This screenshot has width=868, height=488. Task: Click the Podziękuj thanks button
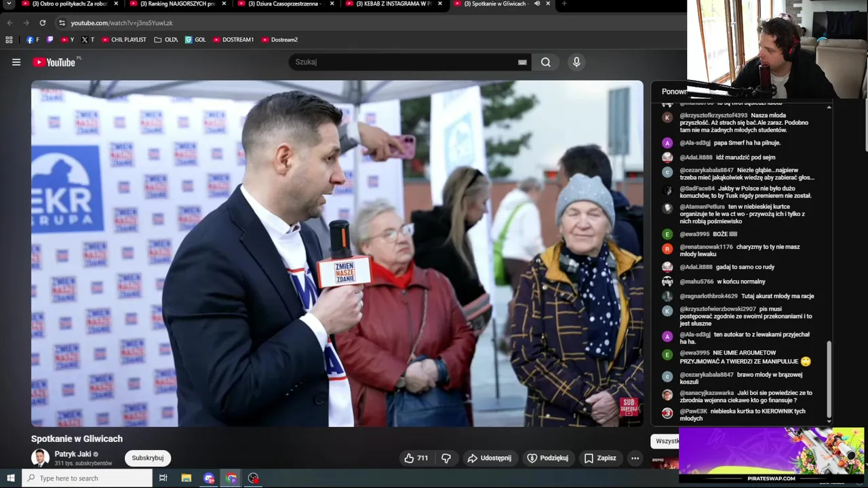(x=548, y=458)
